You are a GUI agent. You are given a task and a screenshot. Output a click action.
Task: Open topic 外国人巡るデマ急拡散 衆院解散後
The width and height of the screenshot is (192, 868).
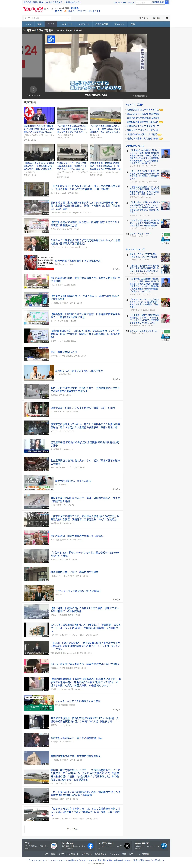coord(143,114)
